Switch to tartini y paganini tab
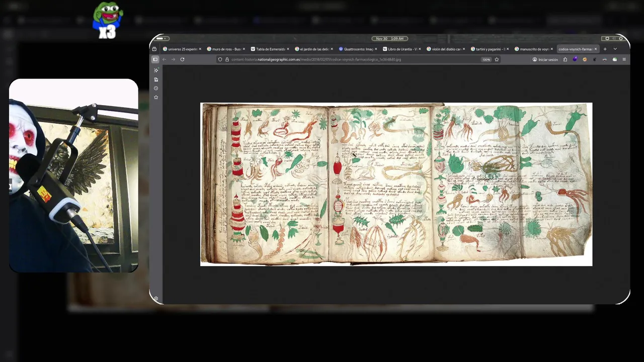644x362 pixels. point(490,49)
